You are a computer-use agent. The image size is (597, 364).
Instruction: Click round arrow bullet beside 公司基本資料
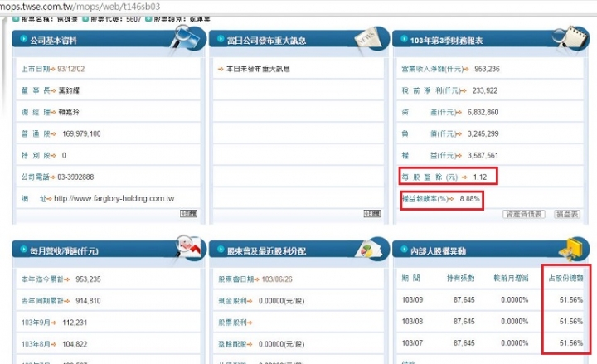23,39
